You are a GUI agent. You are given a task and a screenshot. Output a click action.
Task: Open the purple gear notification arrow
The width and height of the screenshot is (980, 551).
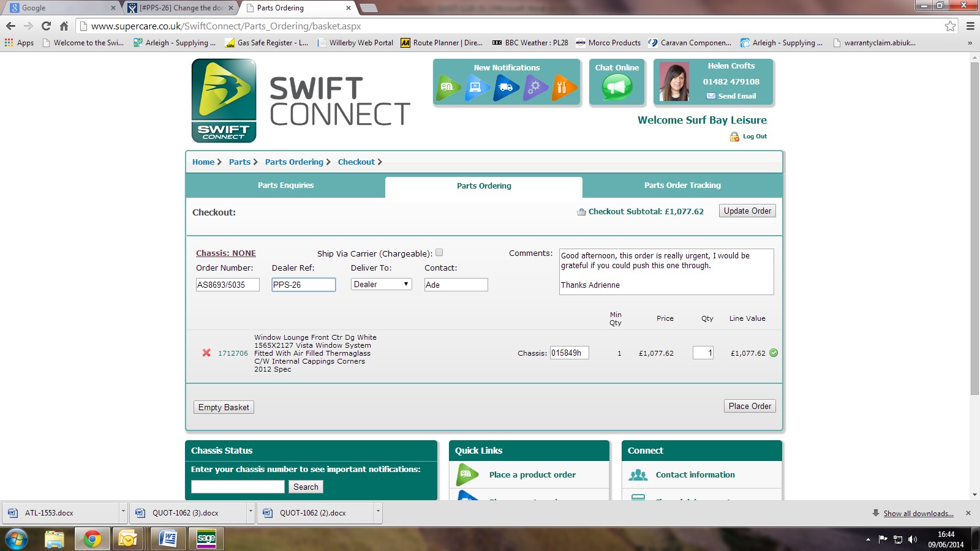(535, 88)
